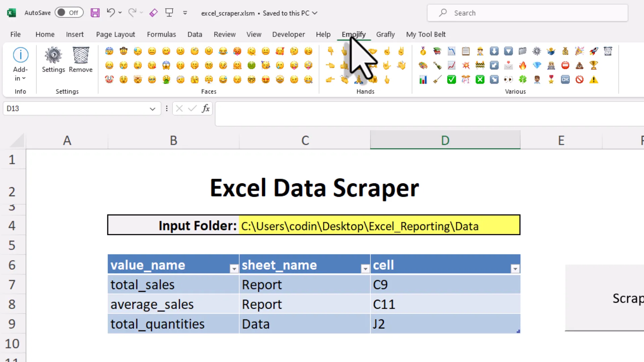This screenshot has height=362, width=644.
Task: Open the Grafly ribbon tab
Action: point(385,34)
